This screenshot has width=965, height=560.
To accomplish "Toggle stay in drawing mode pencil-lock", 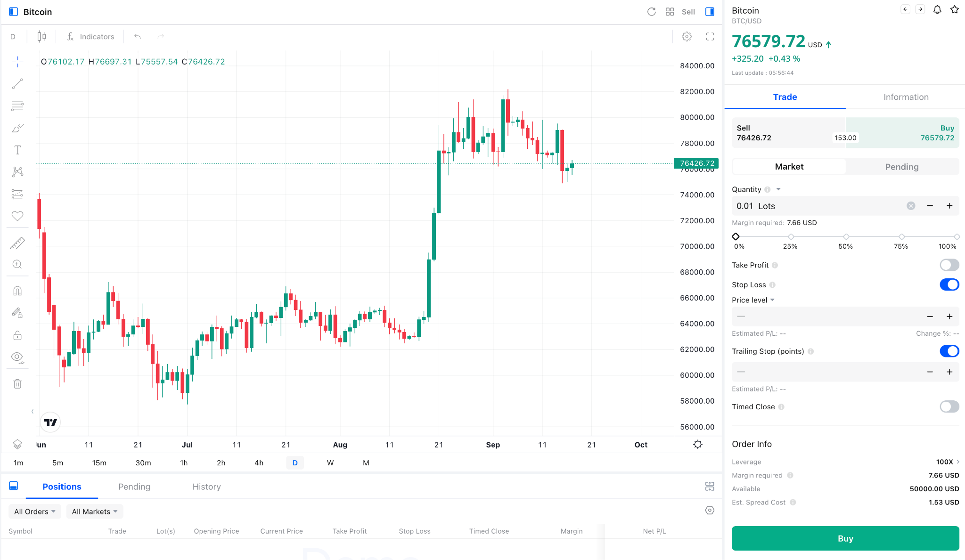I will pyautogui.click(x=17, y=313).
